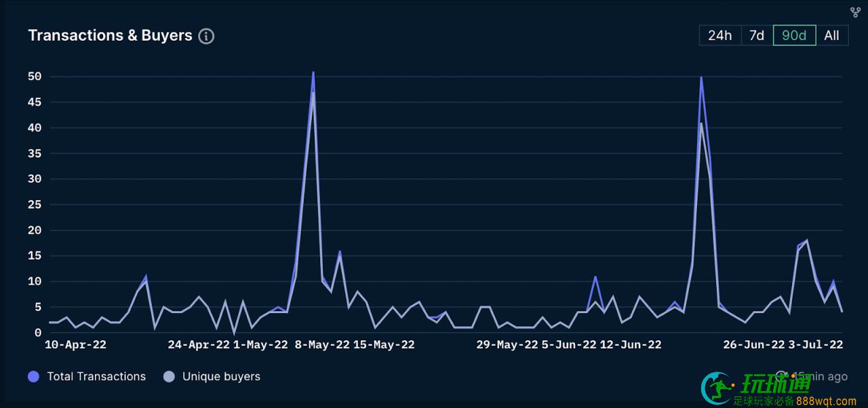Click the Total Transactions blue legend dot

(x=34, y=376)
